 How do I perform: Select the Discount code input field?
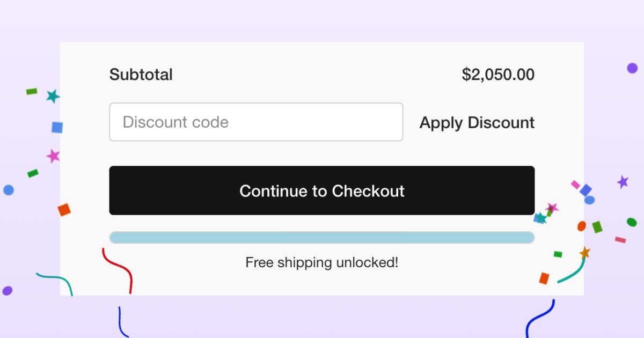coord(257,122)
